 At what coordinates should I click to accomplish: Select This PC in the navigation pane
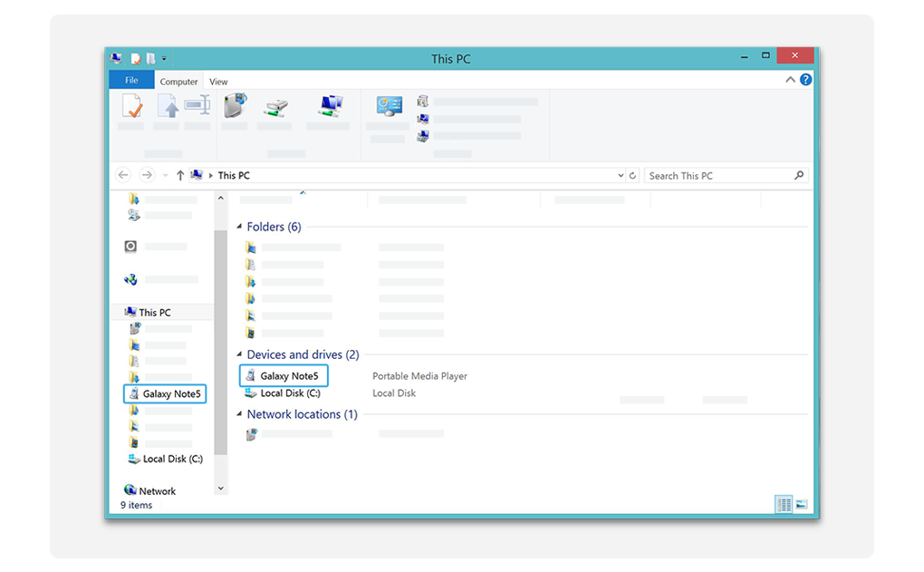click(x=148, y=313)
